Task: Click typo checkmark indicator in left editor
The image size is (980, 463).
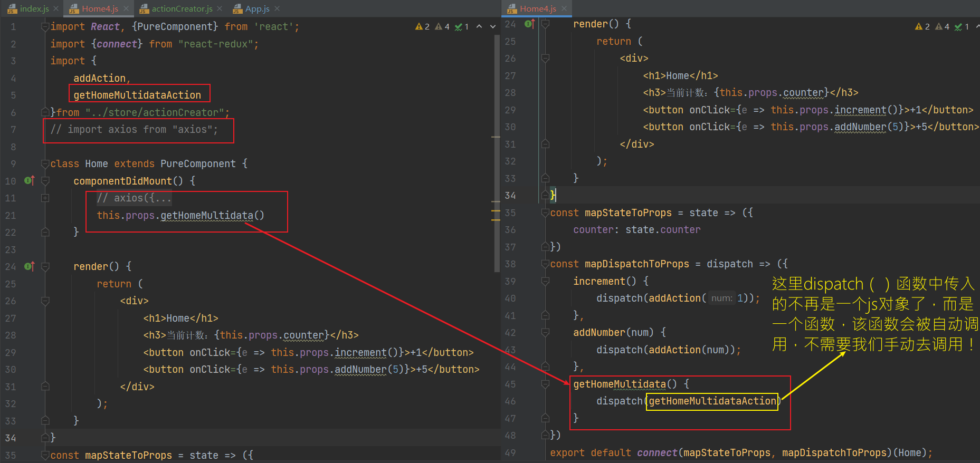Action: 462,26
